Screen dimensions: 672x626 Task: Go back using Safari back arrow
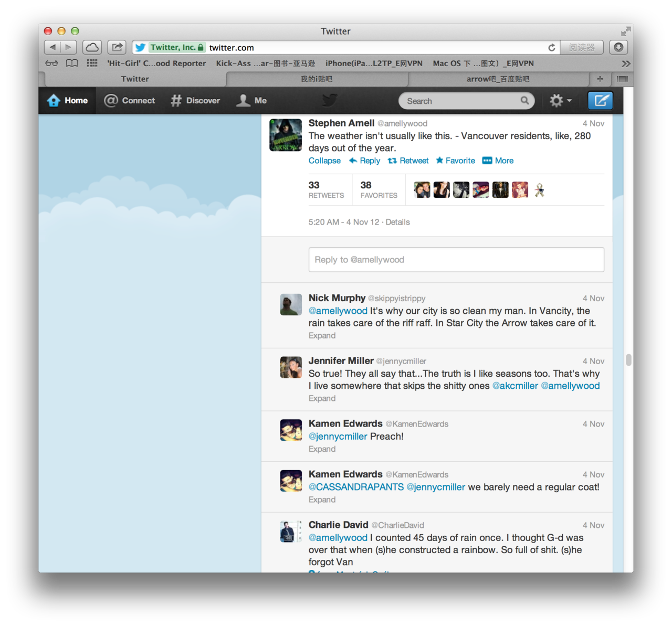[x=52, y=47]
